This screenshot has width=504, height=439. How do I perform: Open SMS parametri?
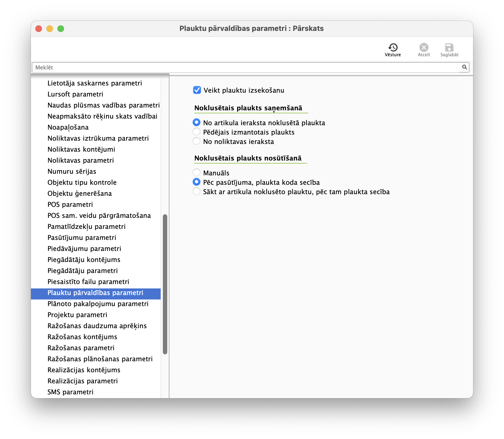pos(96,392)
